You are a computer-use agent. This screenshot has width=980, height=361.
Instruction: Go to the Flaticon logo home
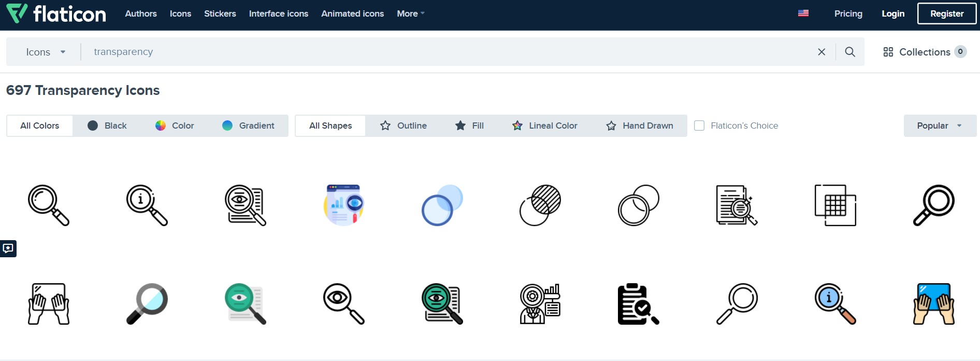point(56,13)
